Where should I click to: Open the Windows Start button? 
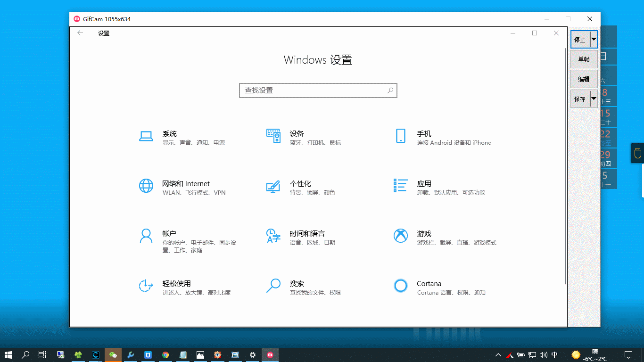[x=8, y=355]
